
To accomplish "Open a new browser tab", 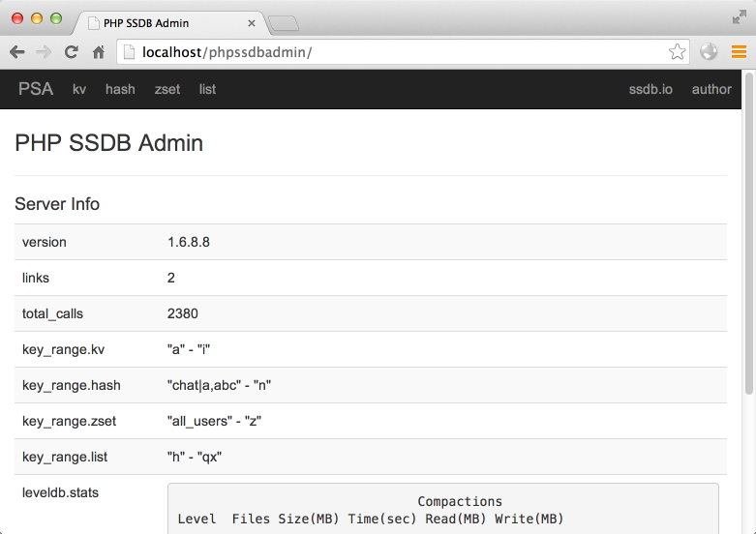I will [284, 23].
